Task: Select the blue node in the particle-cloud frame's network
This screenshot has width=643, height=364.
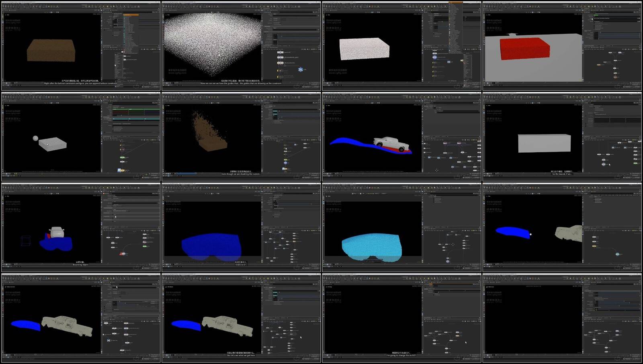Action: pyautogui.click(x=300, y=70)
